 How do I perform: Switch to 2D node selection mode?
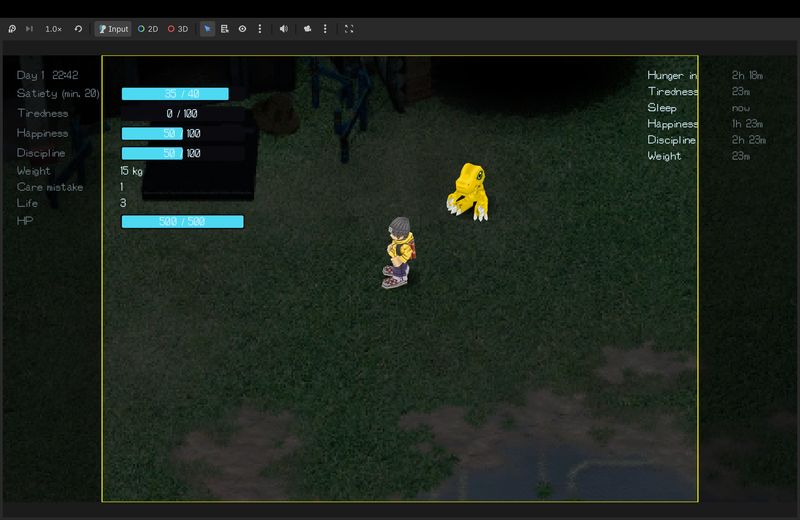pos(148,29)
